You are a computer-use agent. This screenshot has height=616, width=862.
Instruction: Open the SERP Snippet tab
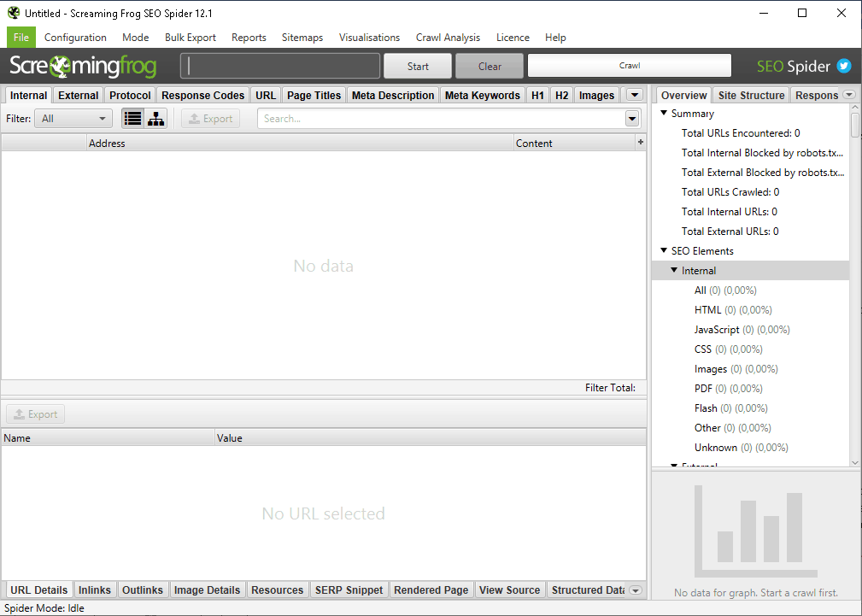pyautogui.click(x=349, y=590)
